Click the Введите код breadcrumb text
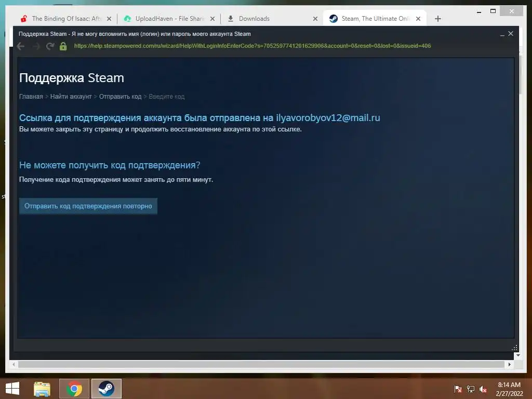This screenshot has width=532, height=399. tap(167, 96)
